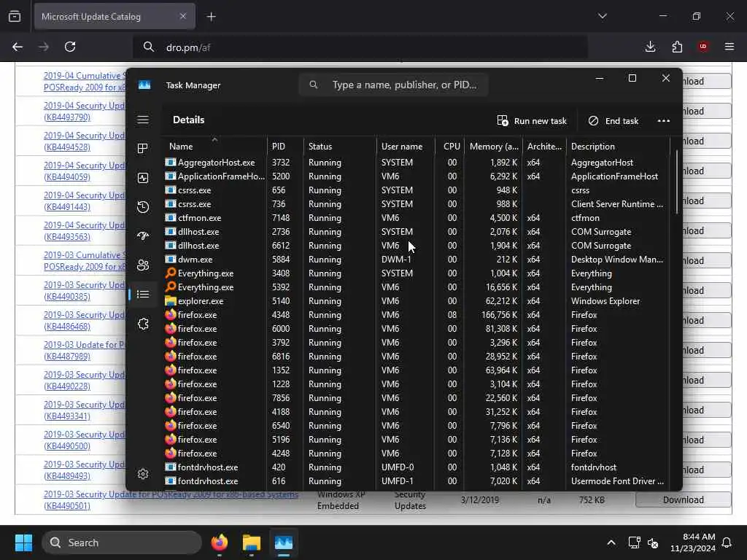Open the Windows Start menu
The image size is (747, 560).
tap(23, 542)
